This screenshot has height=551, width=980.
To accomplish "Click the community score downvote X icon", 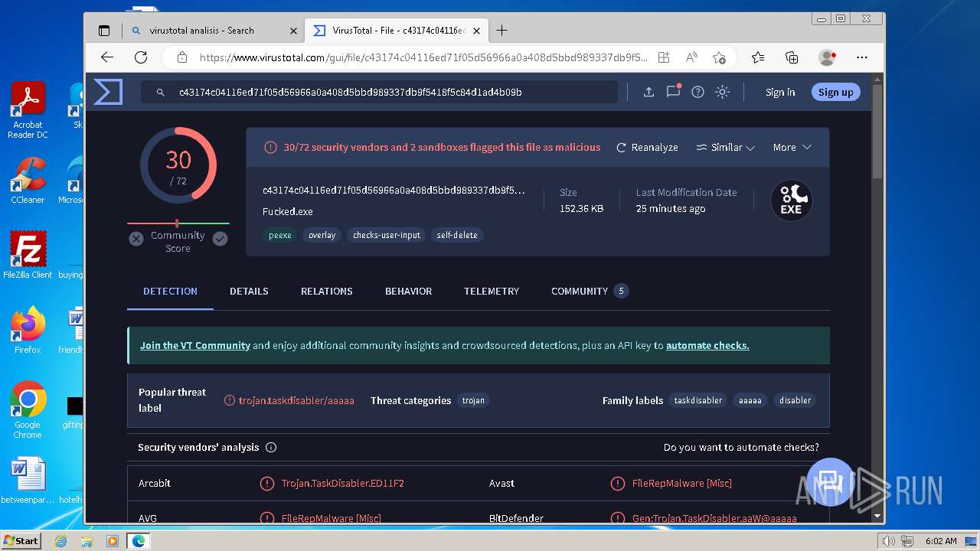I will 136,239.
